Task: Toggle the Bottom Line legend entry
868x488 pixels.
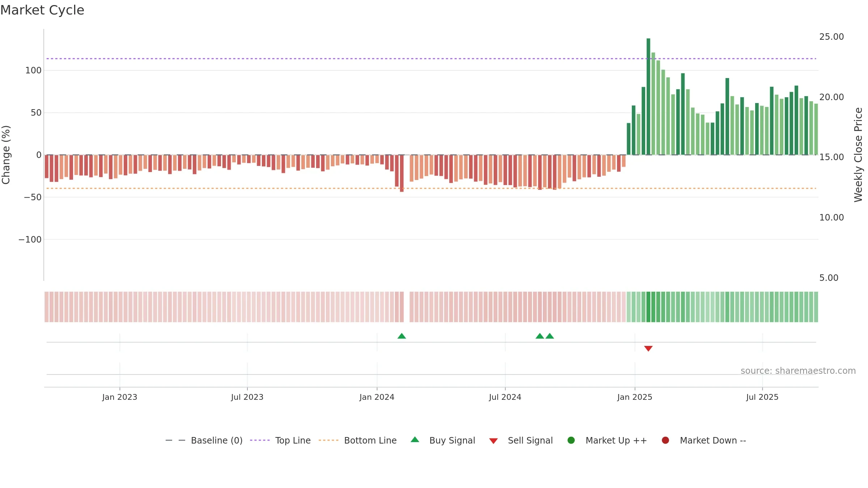Action: tap(358, 440)
